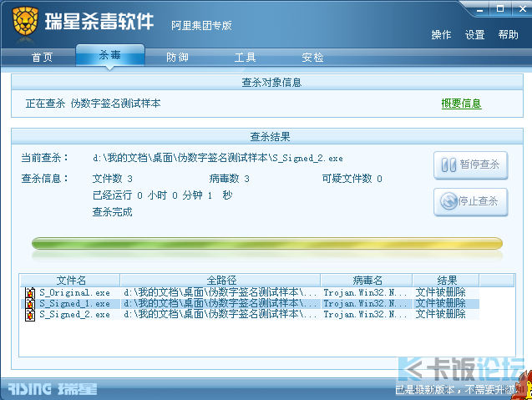This screenshot has width=532, height=400.
Task: Click the 正在查杀 伪数字签名测试样本 text
Action: tap(93, 104)
